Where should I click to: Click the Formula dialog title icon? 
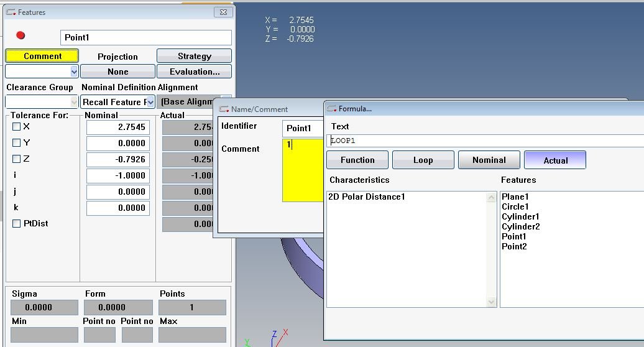[332, 109]
